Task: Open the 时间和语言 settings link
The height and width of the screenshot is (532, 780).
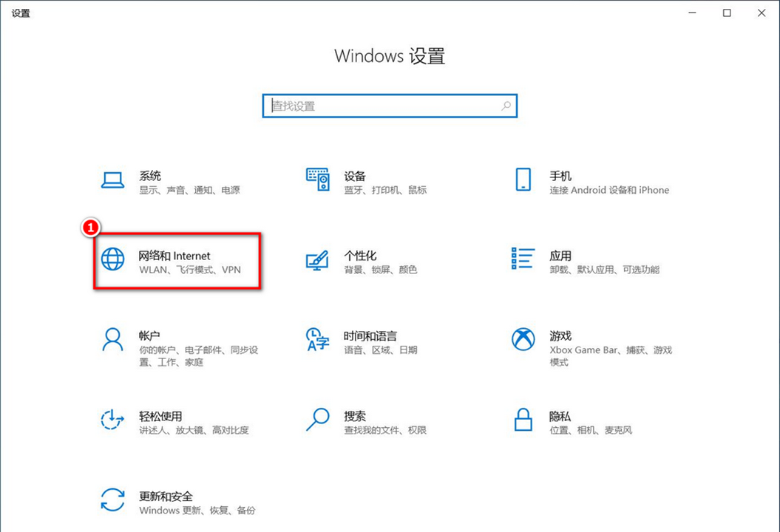Action: click(370, 335)
